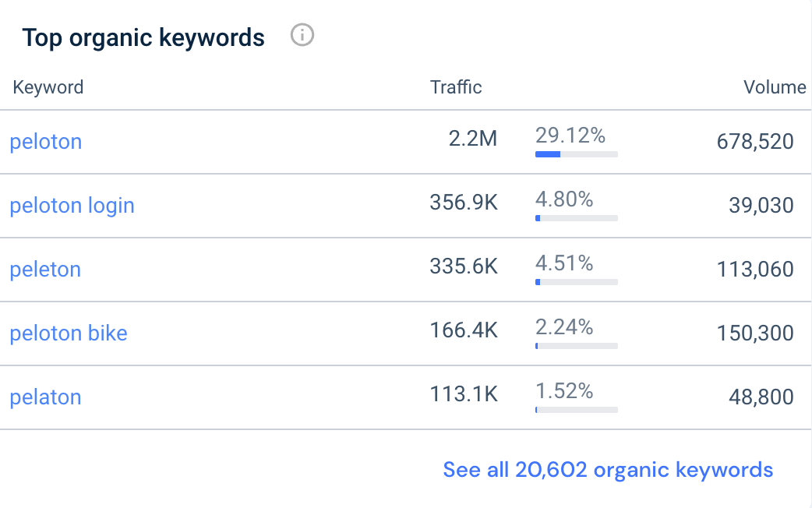Select the pelaton keyword link
This screenshot has height=508, width=812.
coord(45,397)
